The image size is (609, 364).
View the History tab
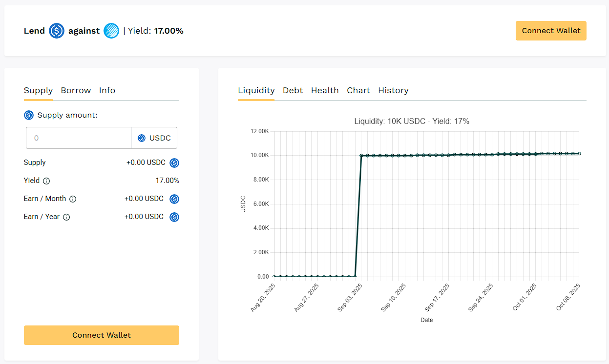pos(393,90)
